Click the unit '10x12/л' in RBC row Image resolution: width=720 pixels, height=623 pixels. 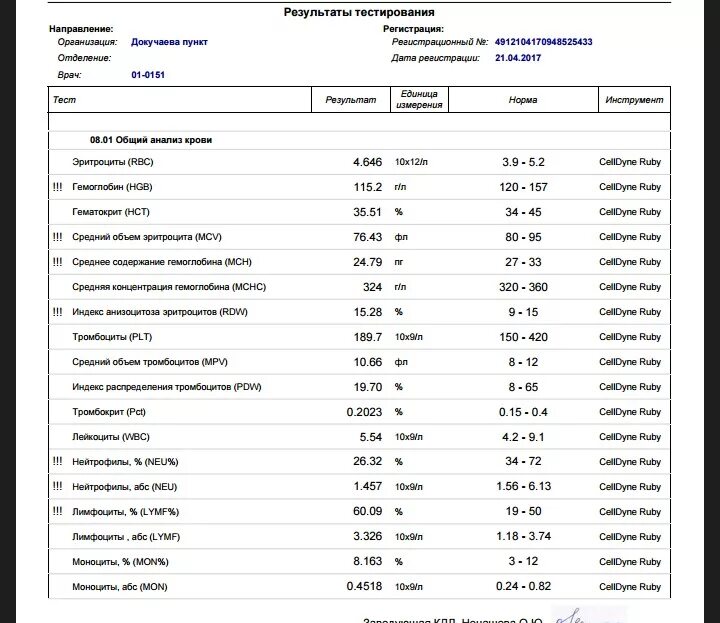point(411,162)
